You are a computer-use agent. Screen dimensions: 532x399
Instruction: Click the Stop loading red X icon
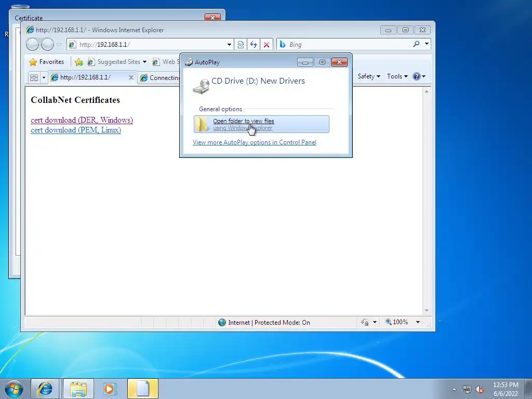[267, 45]
